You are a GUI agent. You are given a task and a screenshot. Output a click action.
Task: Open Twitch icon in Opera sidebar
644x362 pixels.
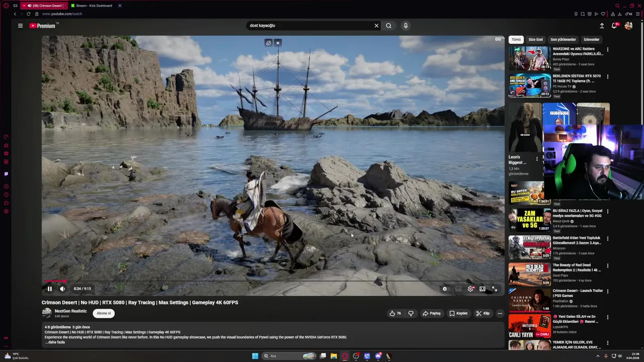click(6, 174)
